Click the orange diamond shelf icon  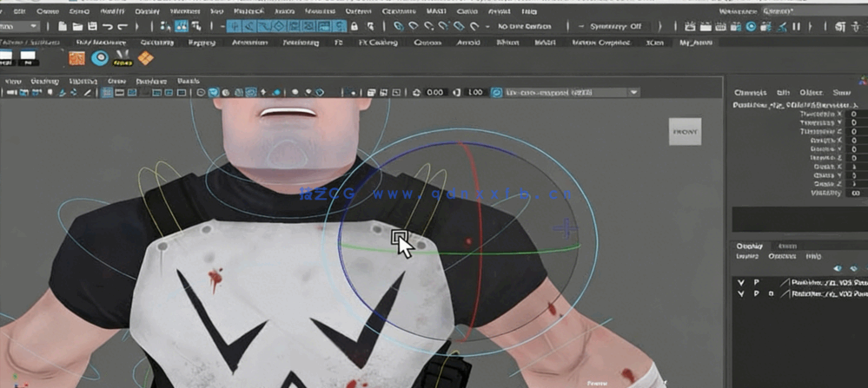(x=145, y=58)
